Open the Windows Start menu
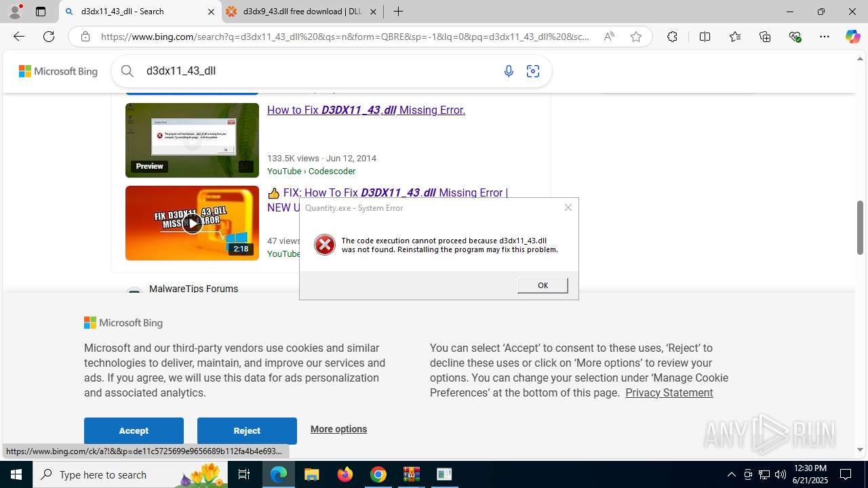Screen dimensions: 868x488 16,474
